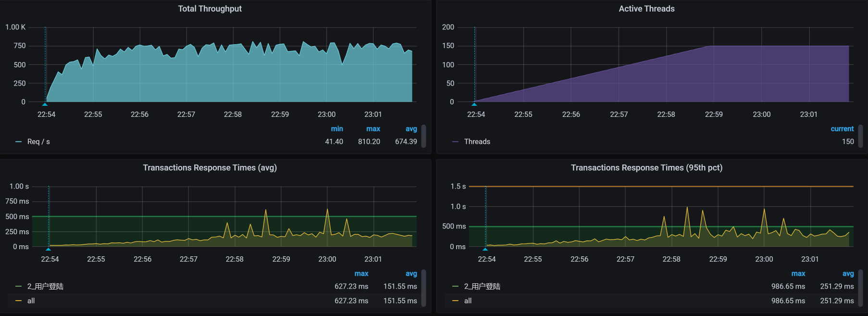
Task: Open the Total Throughput panel title menu
Action: coord(210,9)
